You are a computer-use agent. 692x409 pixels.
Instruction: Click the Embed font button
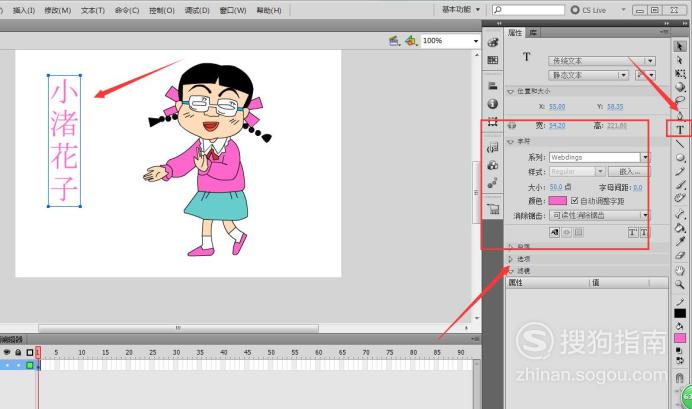[x=629, y=171]
